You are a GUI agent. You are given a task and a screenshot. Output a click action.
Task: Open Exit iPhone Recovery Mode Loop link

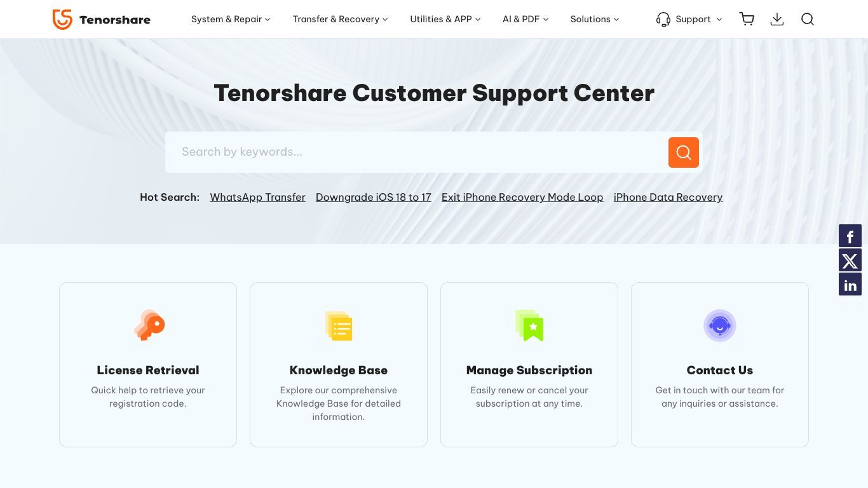522,197
